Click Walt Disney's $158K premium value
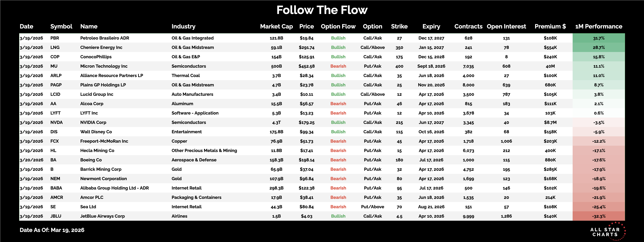Viewport: 644px width, 242px height. (550, 132)
